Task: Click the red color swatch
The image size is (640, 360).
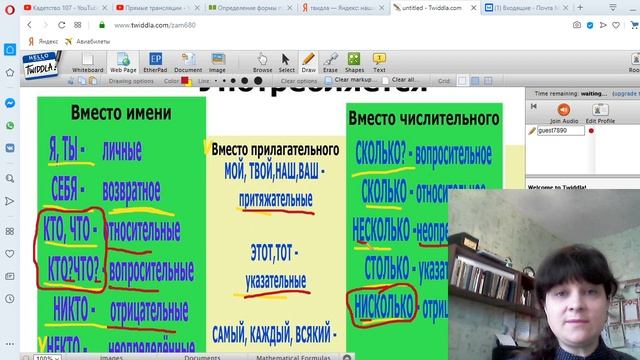Action: click(185, 80)
